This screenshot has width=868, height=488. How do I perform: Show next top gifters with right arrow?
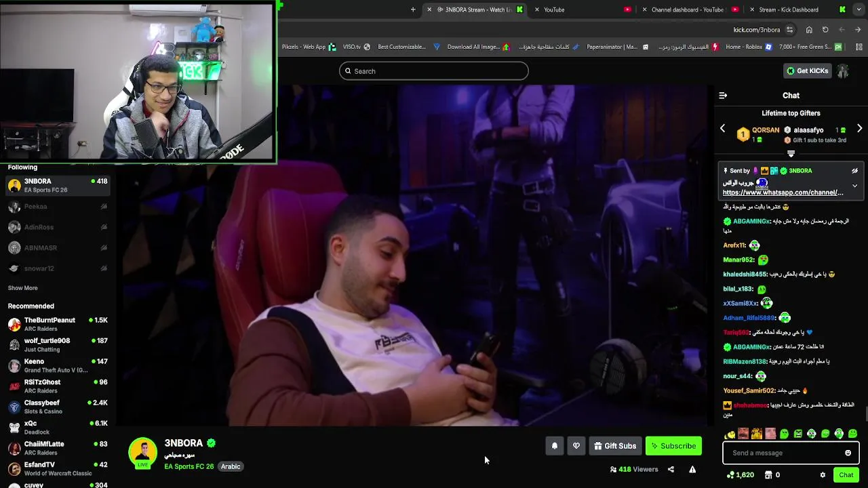859,129
